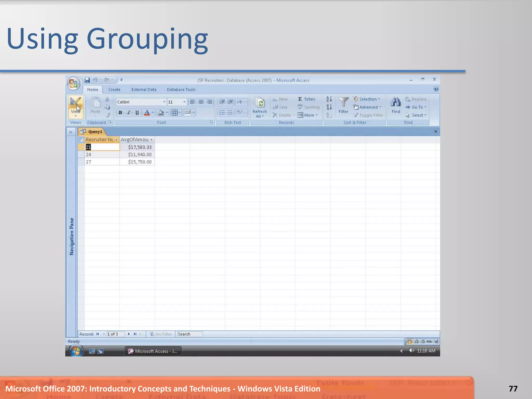
Task: Open the More dropdown in Records
Action: coord(308,115)
